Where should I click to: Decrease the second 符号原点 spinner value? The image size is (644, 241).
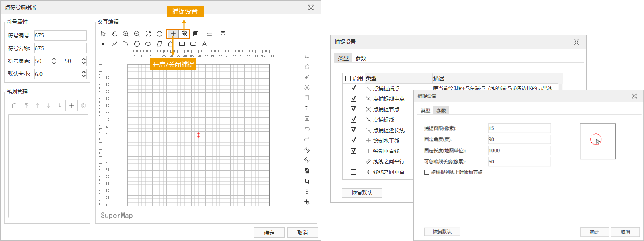[84, 63]
